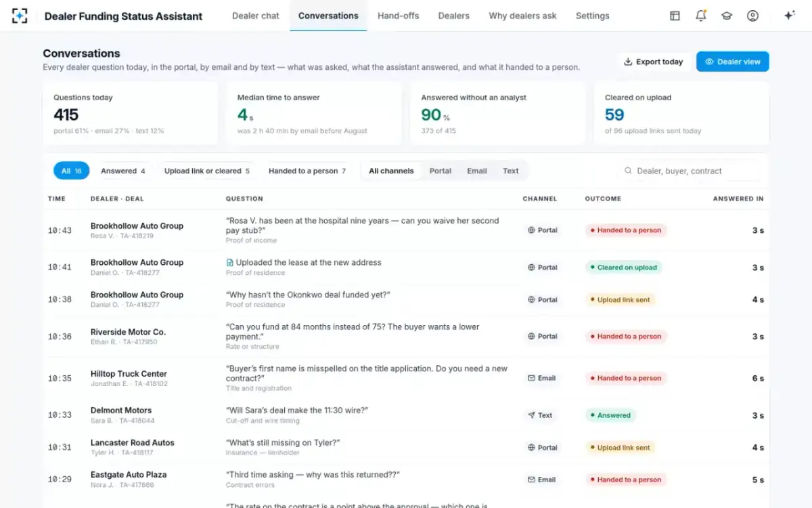Select the All 16 filter chip
The height and width of the screenshot is (508, 812).
click(72, 171)
